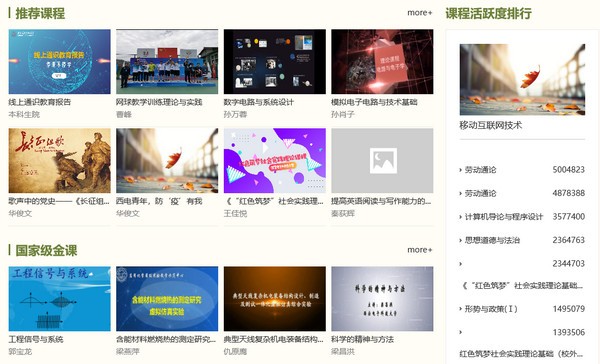This screenshot has height=364, width=600.
Task: Open 模拟电子电路与技术基础 course thumbnail
Action: (x=382, y=62)
